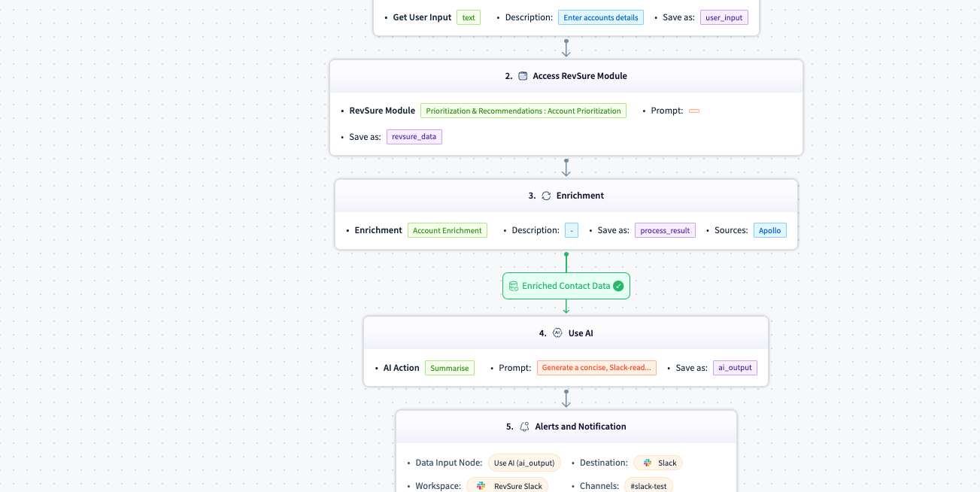This screenshot has height=492, width=980.
Task: Click the Access RevSure Module database icon
Action: point(523,76)
